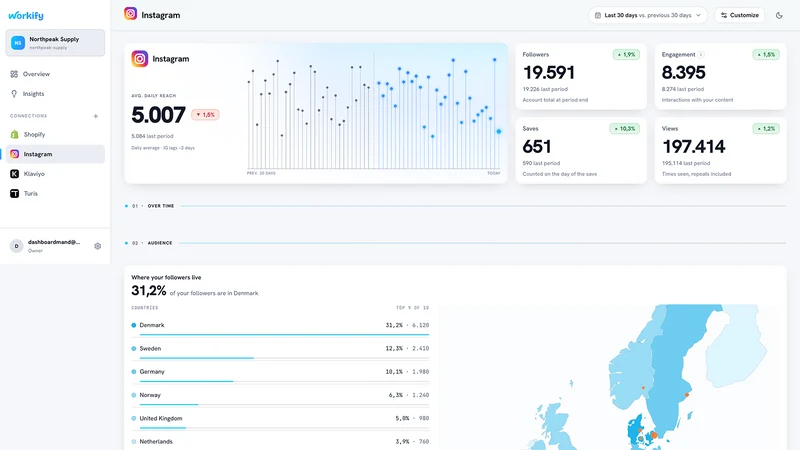Go to Insights in the sidebar

[x=55, y=94]
